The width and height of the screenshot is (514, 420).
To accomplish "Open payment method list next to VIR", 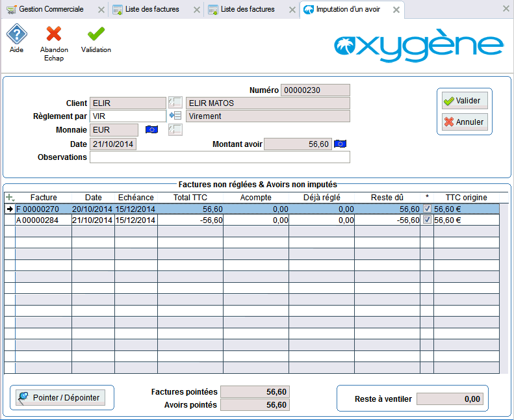I will 175,116.
